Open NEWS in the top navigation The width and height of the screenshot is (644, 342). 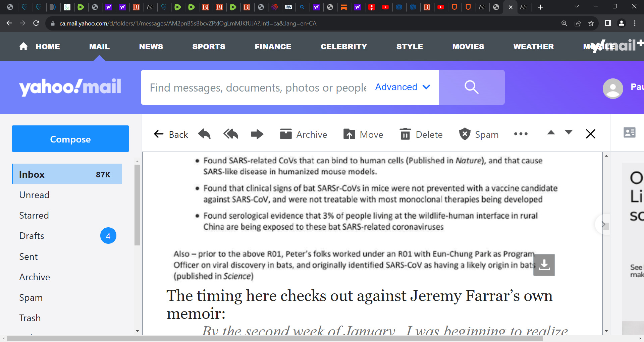click(x=151, y=47)
